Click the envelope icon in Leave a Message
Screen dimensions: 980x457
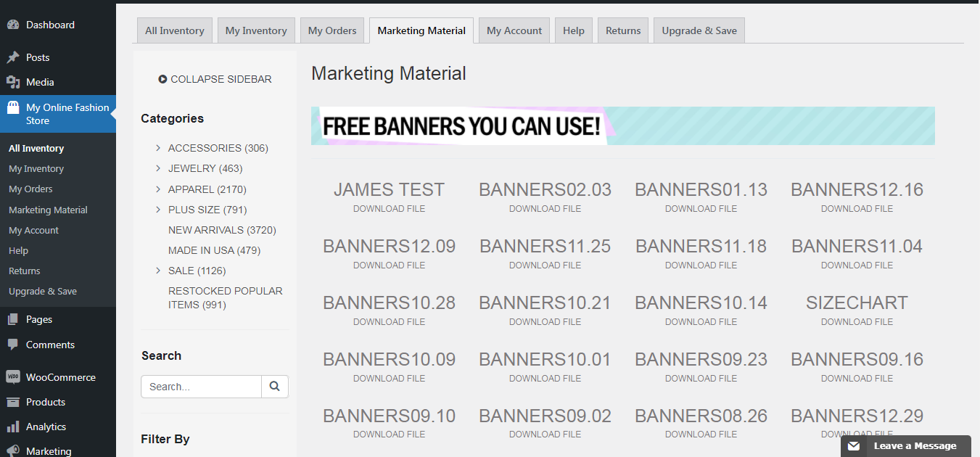tap(855, 445)
